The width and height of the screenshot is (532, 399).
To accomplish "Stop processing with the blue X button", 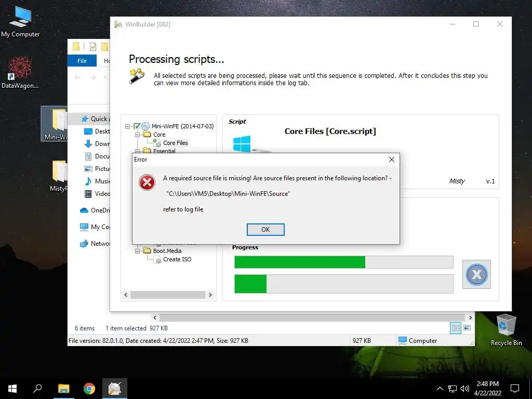I will (476, 274).
